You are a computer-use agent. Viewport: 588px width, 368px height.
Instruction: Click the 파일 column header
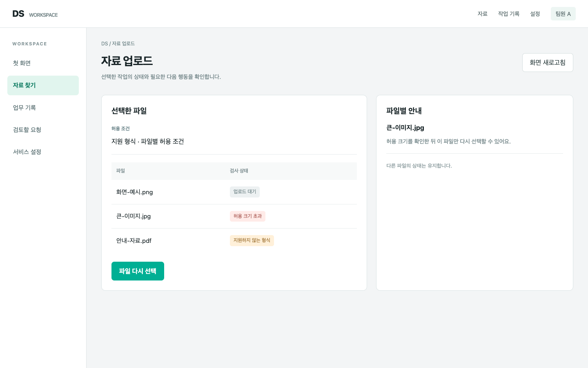click(120, 171)
